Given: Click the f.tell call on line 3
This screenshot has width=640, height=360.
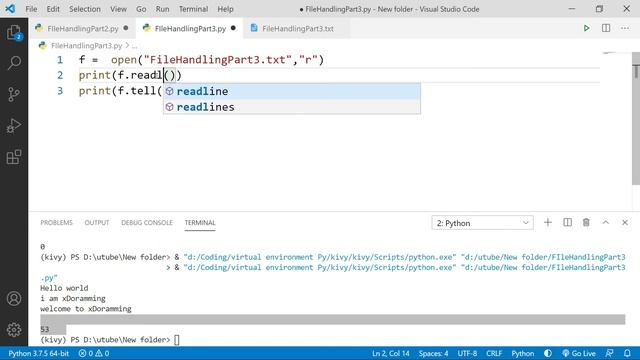Looking at the screenshot, I should 140,91.
